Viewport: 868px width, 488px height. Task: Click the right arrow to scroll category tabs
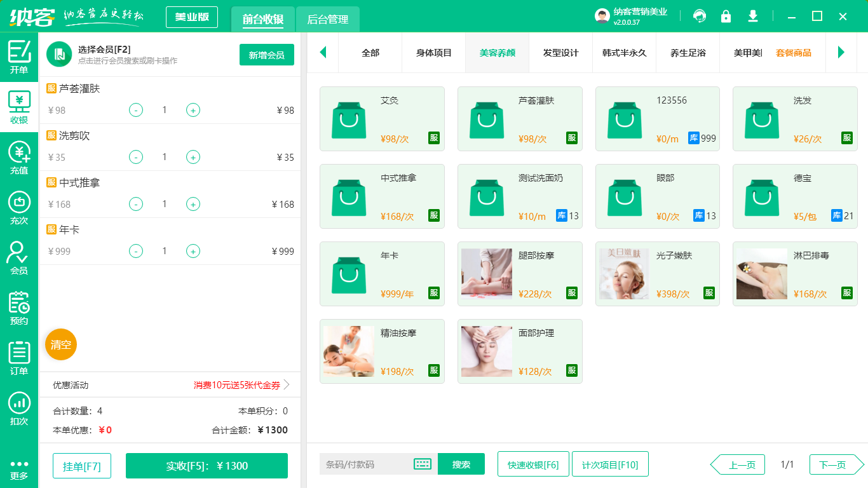tap(841, 53)
